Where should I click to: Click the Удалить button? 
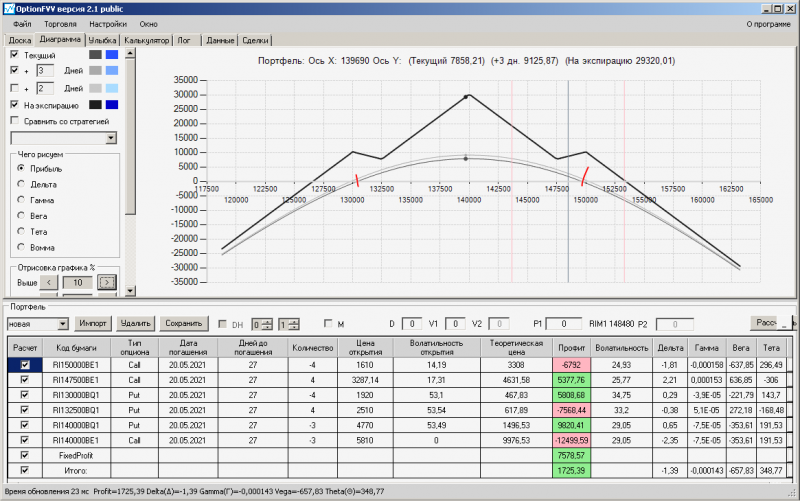point(135,323)
